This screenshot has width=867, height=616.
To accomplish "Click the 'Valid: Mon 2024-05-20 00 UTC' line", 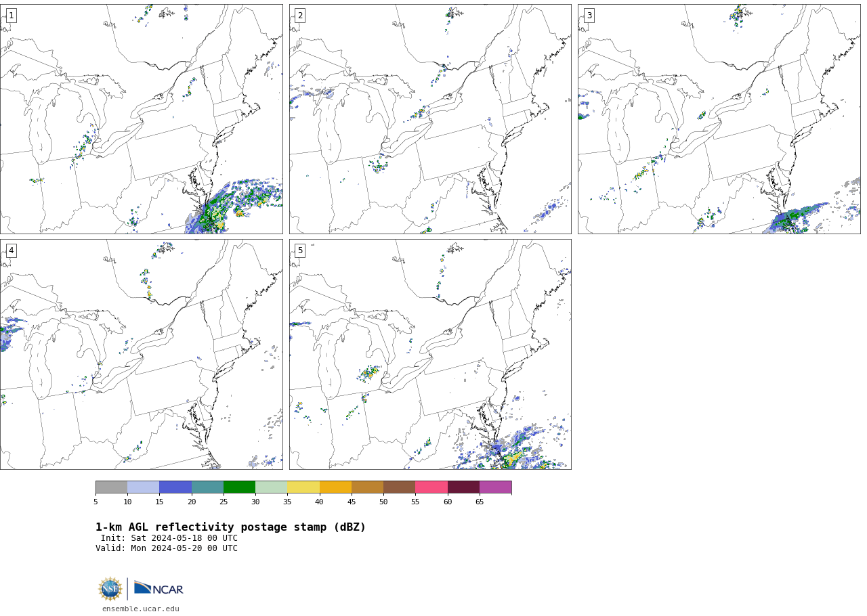I will point(167,548).
